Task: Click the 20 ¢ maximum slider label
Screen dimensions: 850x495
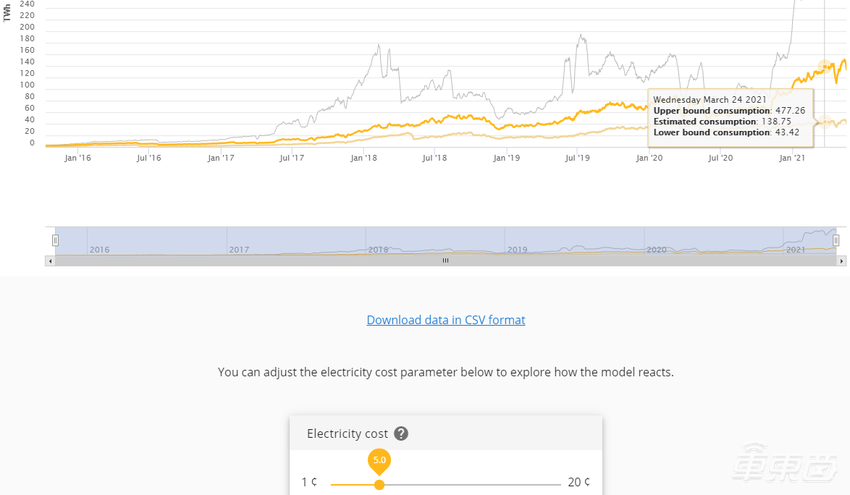Action: coord(579,482)
